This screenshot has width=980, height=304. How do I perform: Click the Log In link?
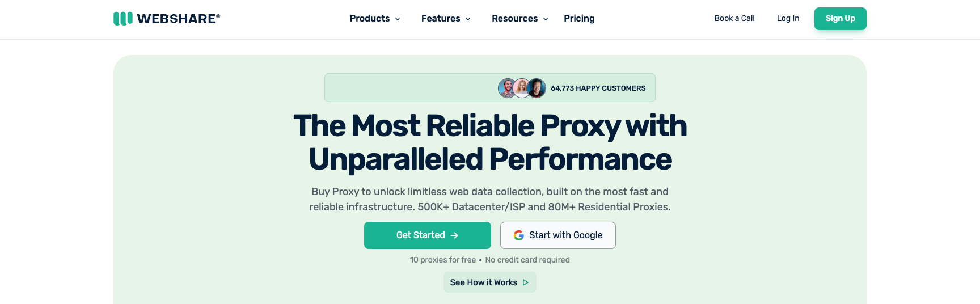[788, 19]
